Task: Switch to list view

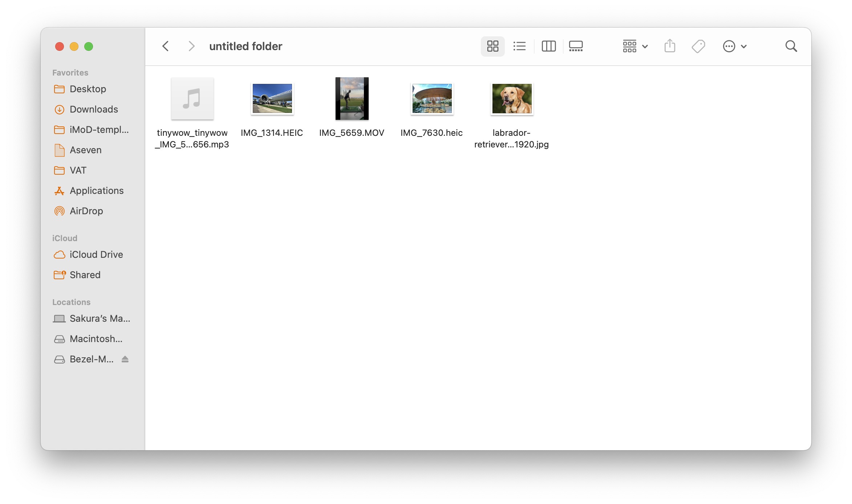Action: pyautogui.click(x=519, y=46)
